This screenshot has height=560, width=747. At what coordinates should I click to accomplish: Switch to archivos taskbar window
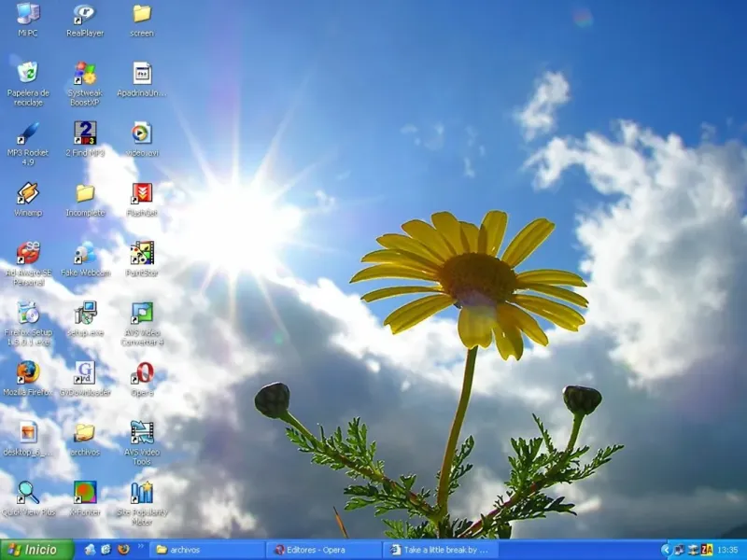[208, 550]
